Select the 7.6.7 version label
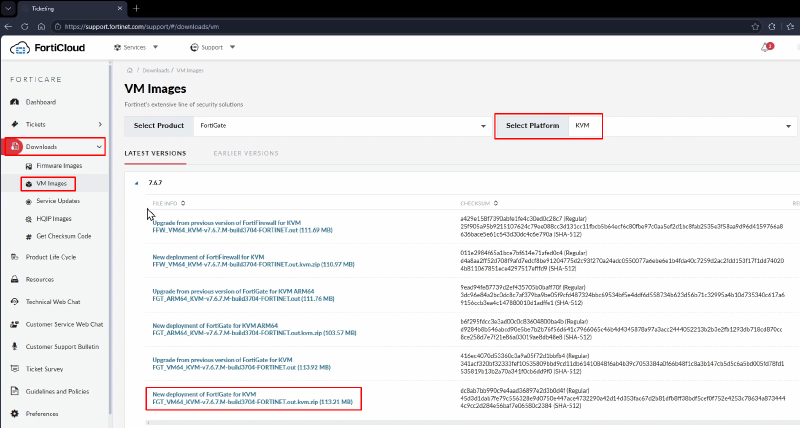The width and height of the screenshot is (800, 428). [155, 183]
